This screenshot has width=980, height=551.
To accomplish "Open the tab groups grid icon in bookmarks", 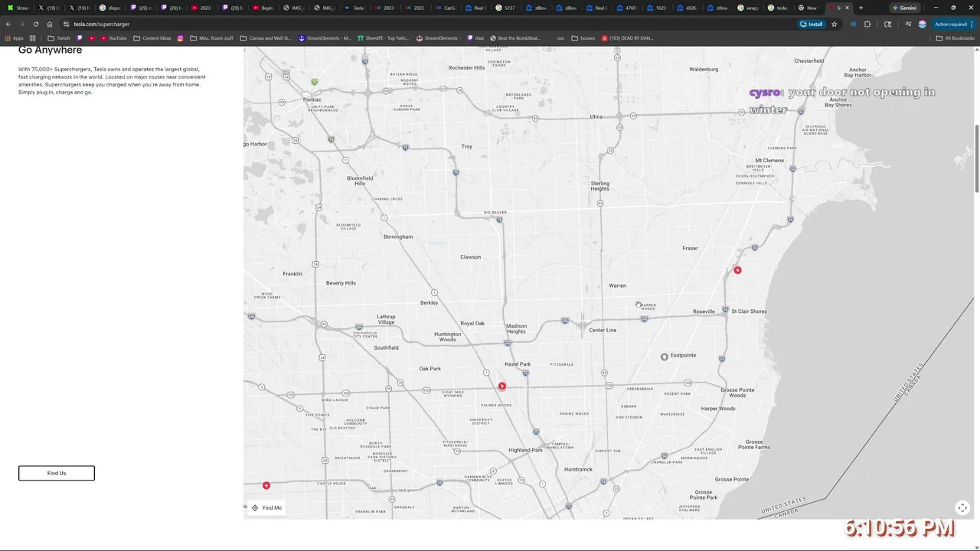I will pos(33,37).
